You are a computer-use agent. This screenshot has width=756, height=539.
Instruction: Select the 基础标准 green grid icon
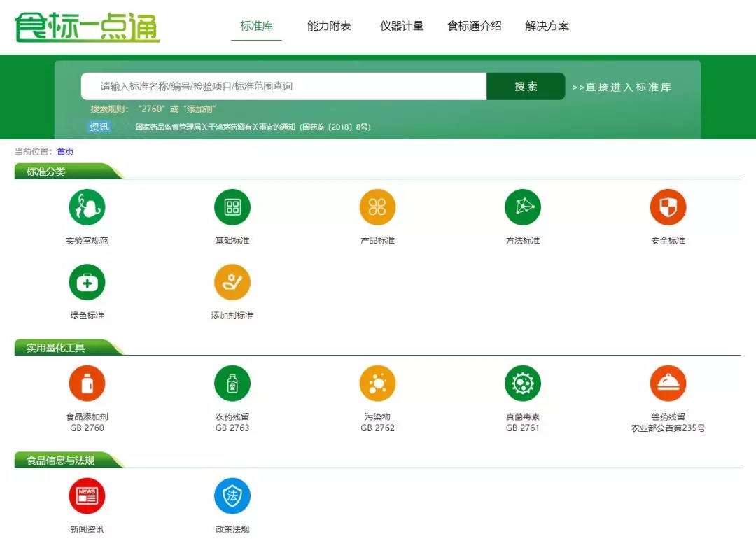[x=232, y=207]
